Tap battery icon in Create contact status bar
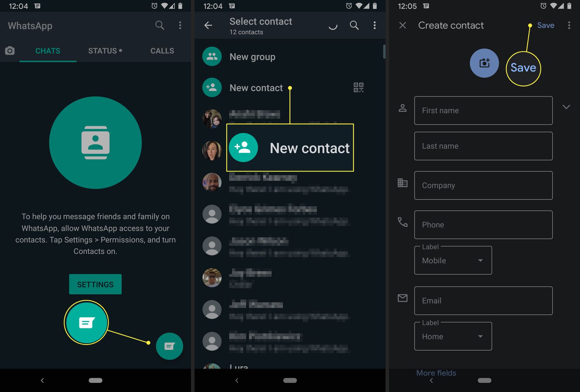 569,6
